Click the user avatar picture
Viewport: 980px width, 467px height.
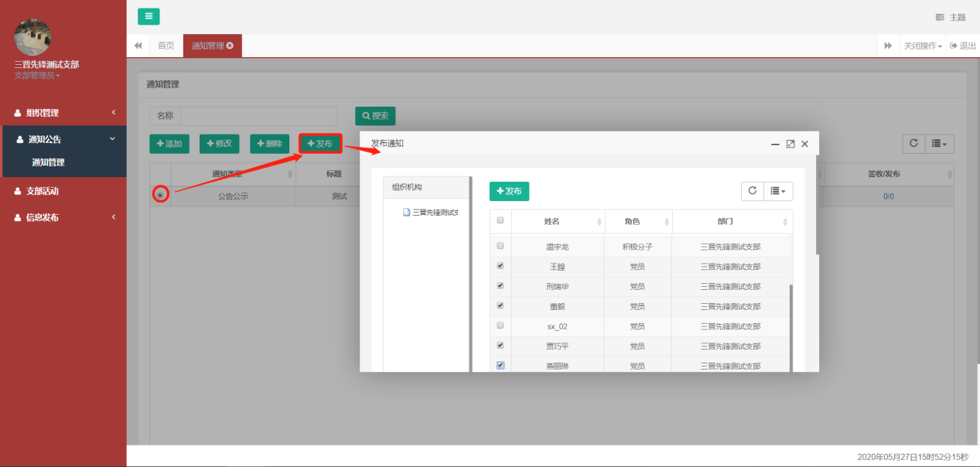(x=33, y=37)
